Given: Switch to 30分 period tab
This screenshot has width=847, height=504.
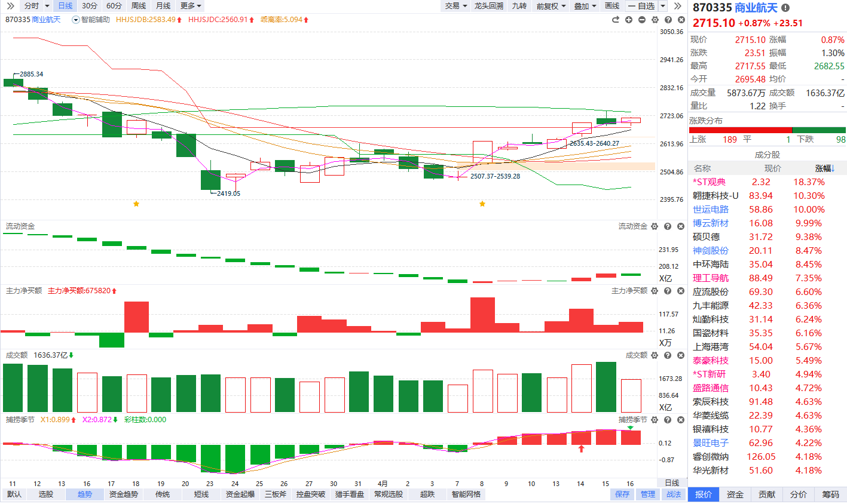Looking at the screenshot, I should point(90,6).
